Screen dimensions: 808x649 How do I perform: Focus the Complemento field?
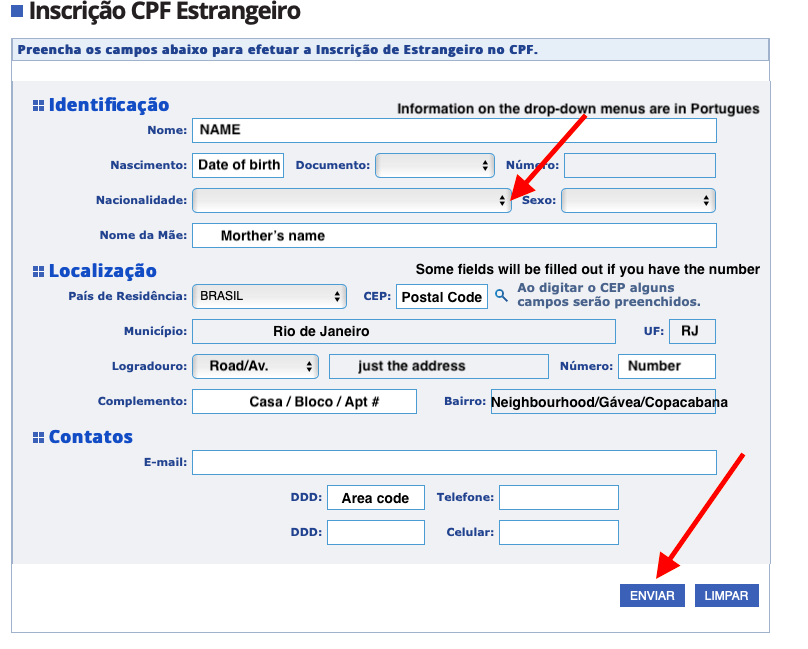[x=304, y=402]
